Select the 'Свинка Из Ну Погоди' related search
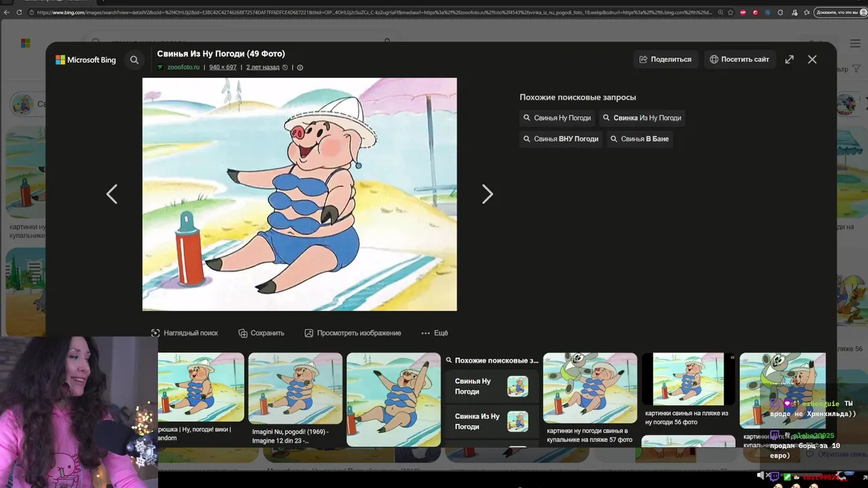 [x=642, y=118]
